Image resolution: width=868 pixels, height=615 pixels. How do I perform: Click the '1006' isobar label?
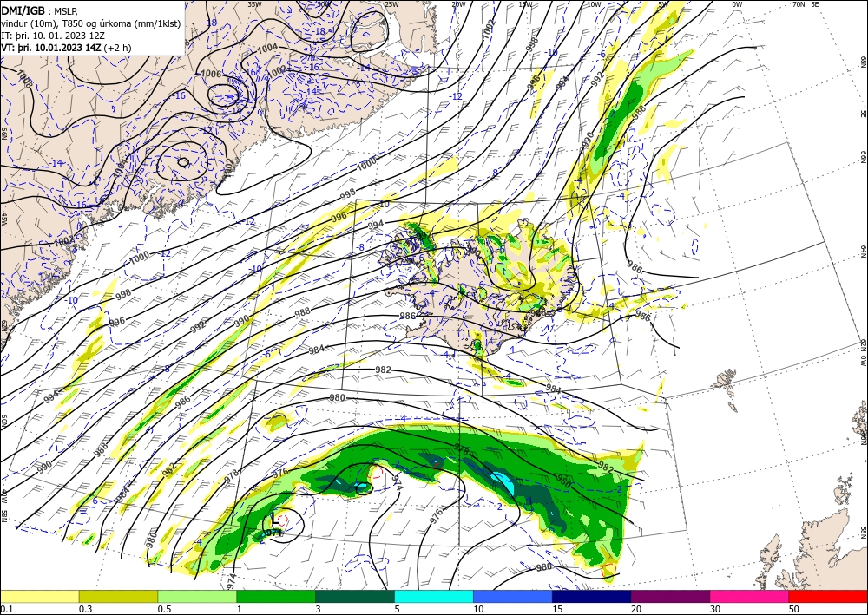pyautogui.click(x=211, y=74)
